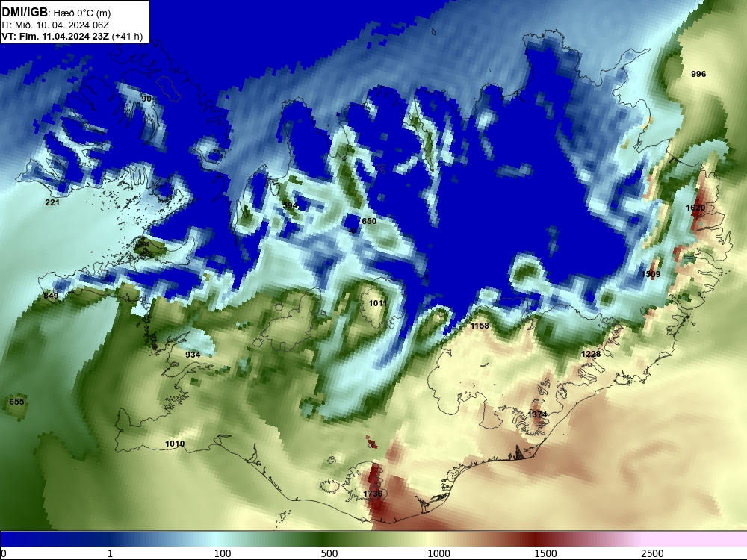Click the legend label 2500
The image size is (747, 560).
pos(652,553)
